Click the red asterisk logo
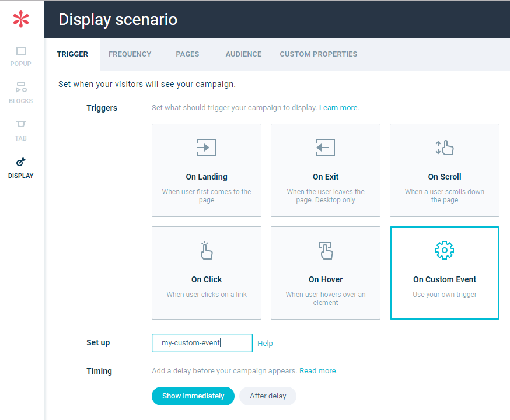Image resolution: width=510 pixels, height=420 pixels. [x=21, y=19]
